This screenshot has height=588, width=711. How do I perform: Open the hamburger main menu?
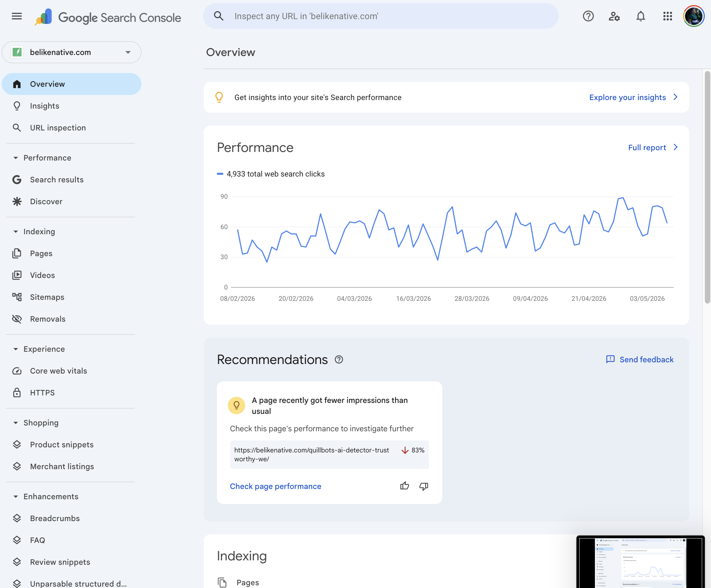tap(17, 16)
